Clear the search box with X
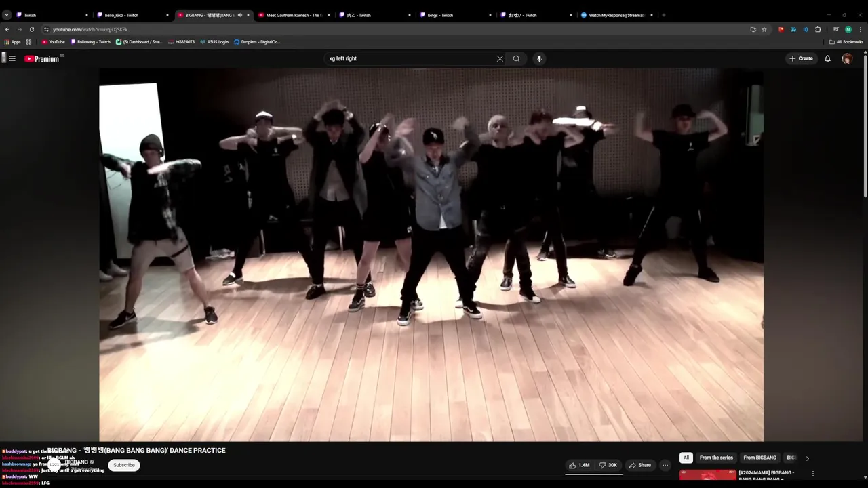This screenshot has height=488, width=868. pos(500,58)
